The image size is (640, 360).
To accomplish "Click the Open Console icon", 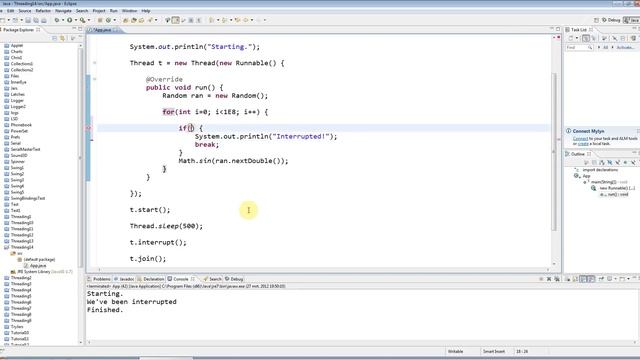I will point(623,279).
